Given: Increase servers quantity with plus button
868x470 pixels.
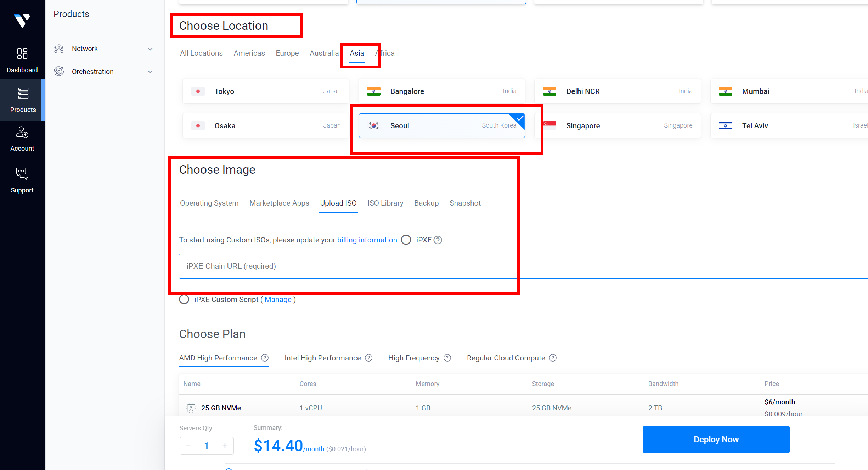Looking at the screenshot, I should (225, 446).
